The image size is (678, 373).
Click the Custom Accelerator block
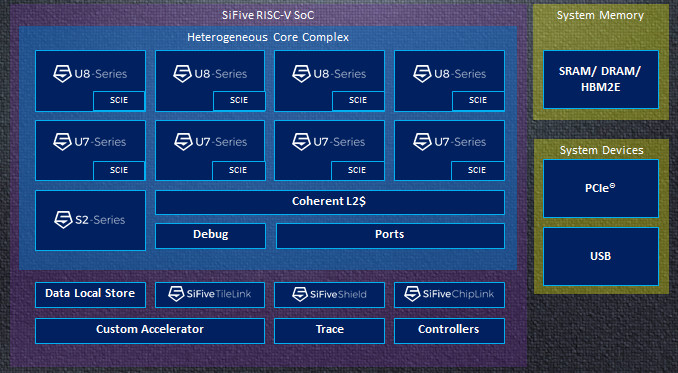(150, 331)
